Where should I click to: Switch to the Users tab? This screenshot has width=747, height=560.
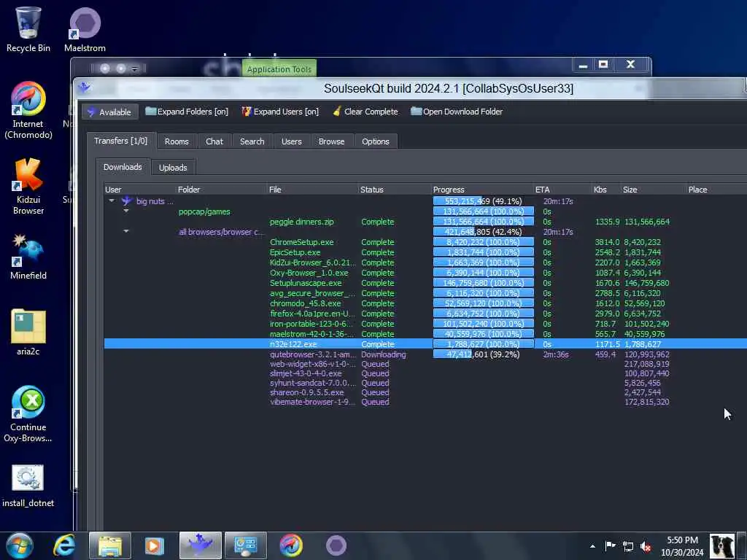[292, 141]
